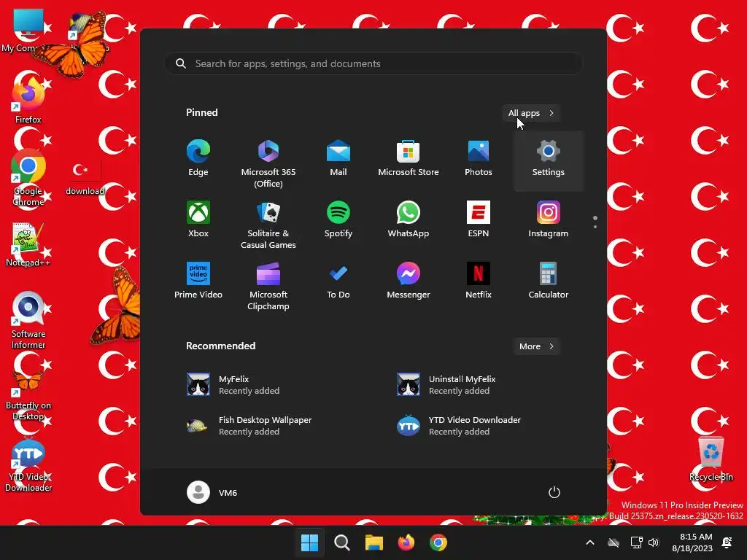This screenshot has height=560, width=747.
Task: Show hidden system tray icons
Action: click(589, 542)
